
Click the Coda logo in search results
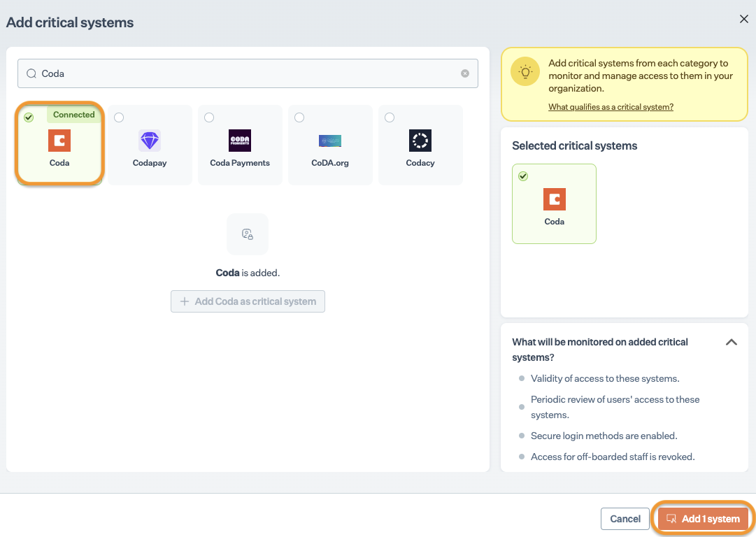click(59, 141)
